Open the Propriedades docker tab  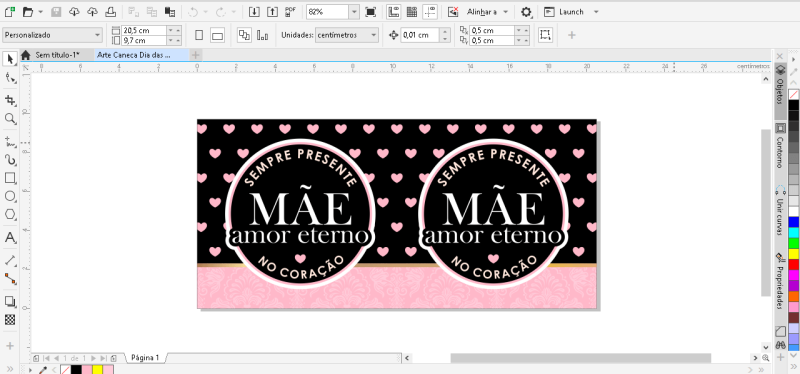[x=780, y=281]
